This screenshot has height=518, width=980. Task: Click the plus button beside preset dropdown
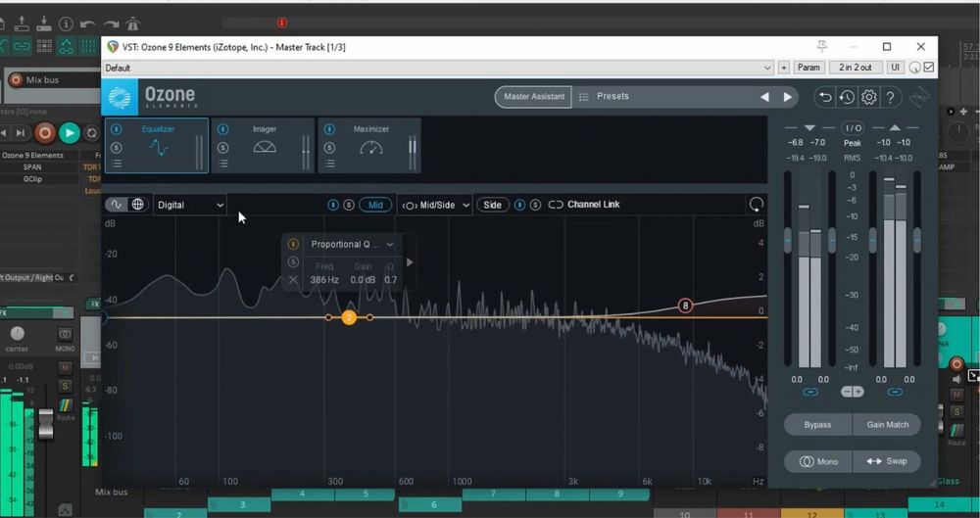pos(784,68)
